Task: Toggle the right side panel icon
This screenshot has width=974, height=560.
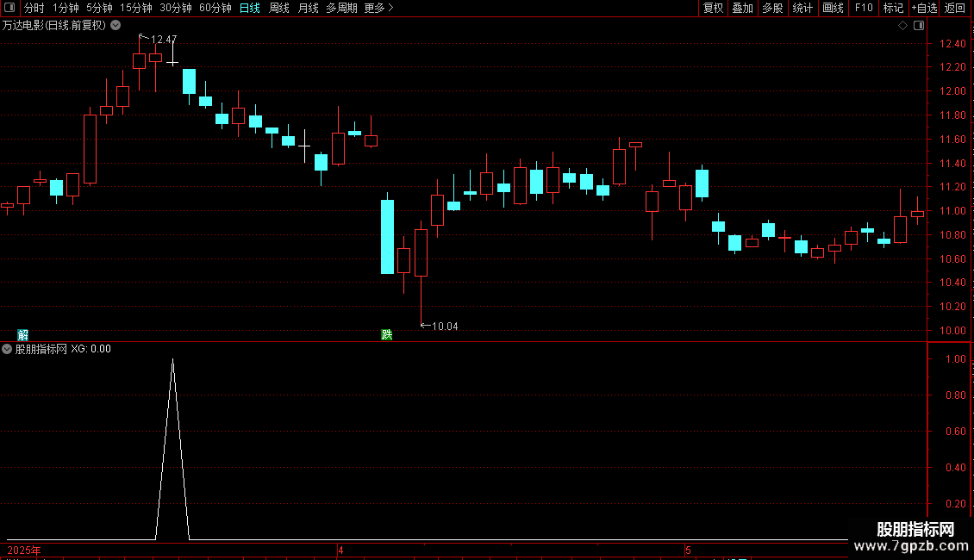Action: pos(919,26)
